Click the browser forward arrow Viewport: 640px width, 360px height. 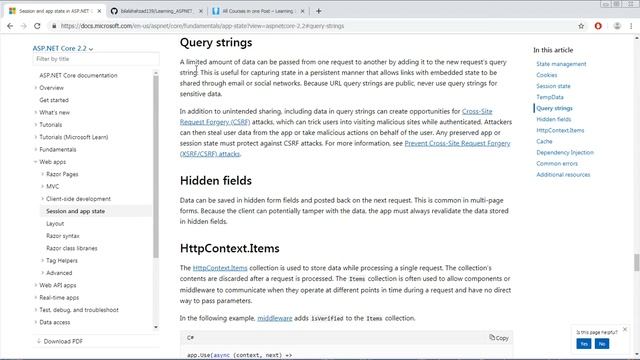click(x=23, y=26)
